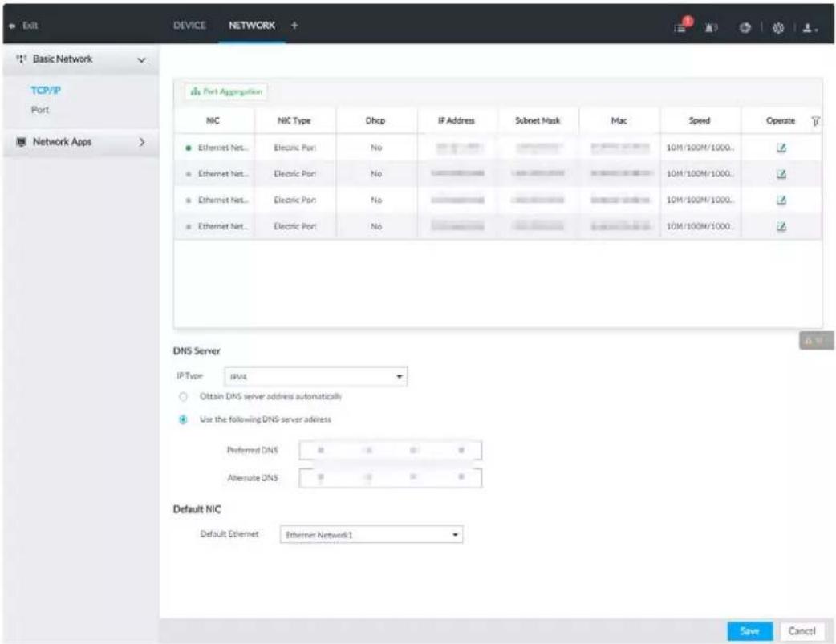Screen dimensions: 836x644
Task: Switch to the DEVICE tab
Action: click(189, 25)
